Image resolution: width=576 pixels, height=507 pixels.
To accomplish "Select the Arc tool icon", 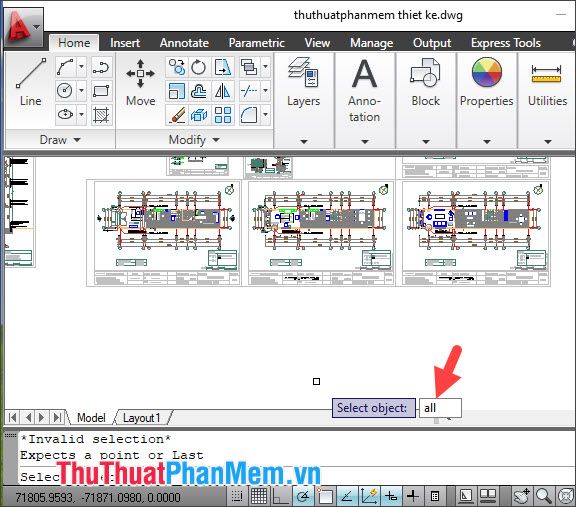I will pyautogui.click(x=65, y=68).
